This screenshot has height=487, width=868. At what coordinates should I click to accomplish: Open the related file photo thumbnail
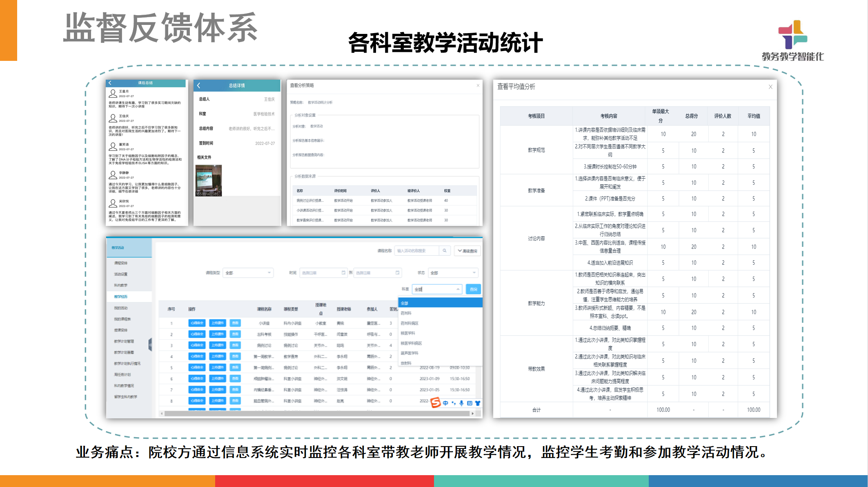[x=209, y=180]
